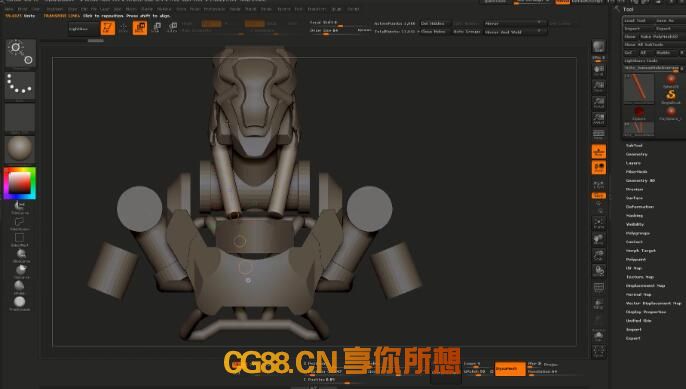Expand the Geometry palette section

(x=637, y=154)
